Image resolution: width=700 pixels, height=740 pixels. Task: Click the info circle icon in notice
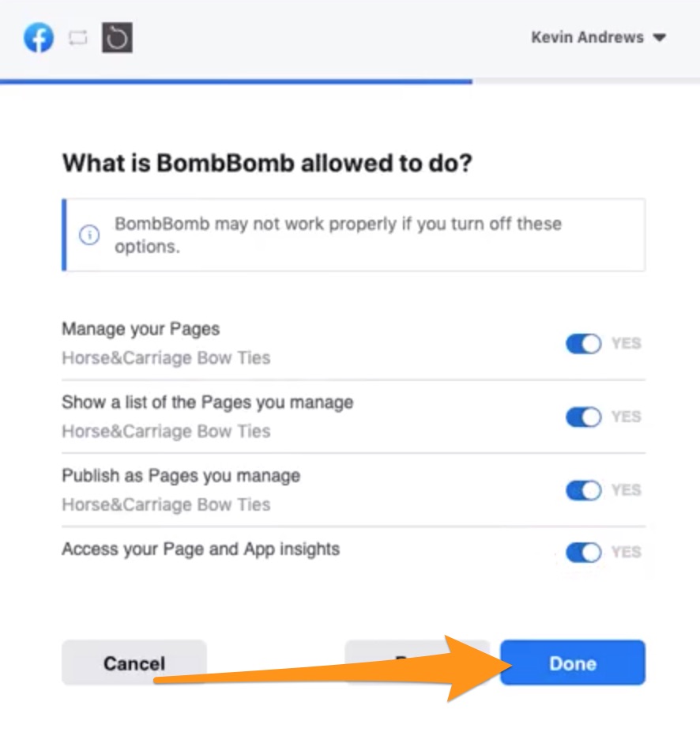click(89, 235)
